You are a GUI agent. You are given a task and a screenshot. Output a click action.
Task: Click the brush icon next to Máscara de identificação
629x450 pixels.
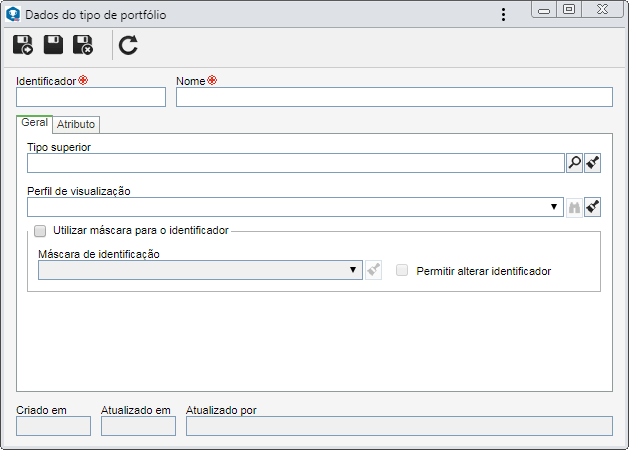click(373, 270)
